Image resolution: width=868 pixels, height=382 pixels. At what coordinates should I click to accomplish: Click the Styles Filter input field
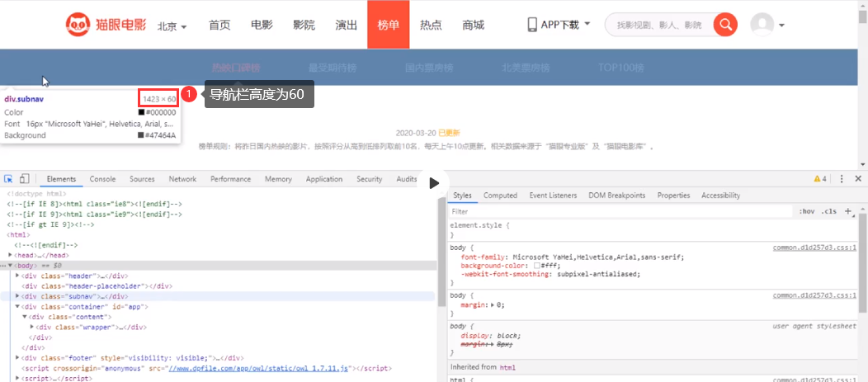tap(620, 211)
